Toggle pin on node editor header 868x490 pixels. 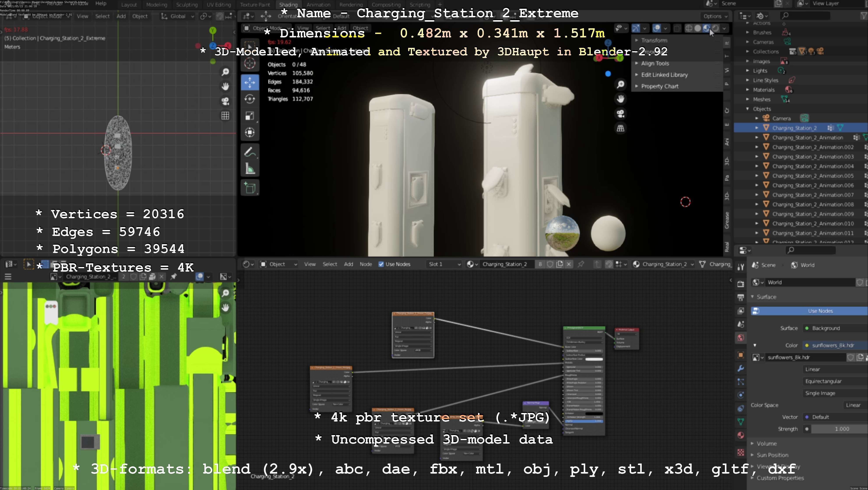pyautogui.click(x=581, y=264)
